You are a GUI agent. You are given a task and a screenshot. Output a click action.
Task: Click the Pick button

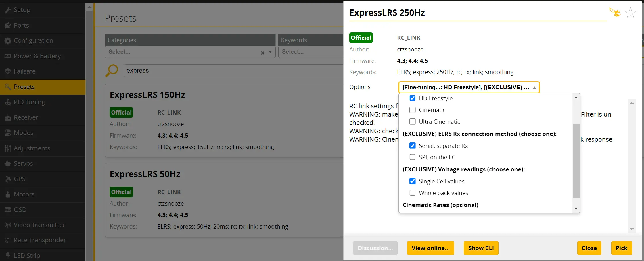[x=621, y=248]
